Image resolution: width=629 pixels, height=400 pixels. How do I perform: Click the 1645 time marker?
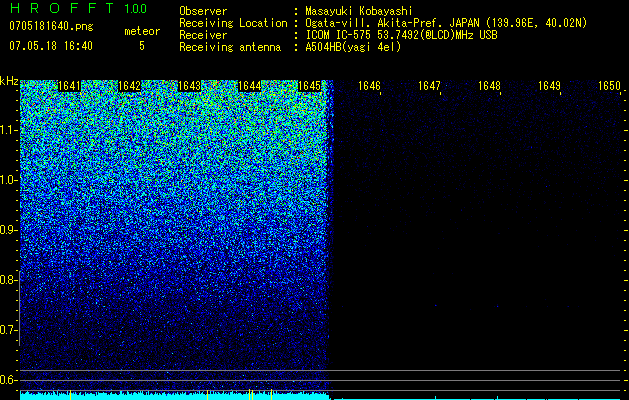tap(309, 86)
